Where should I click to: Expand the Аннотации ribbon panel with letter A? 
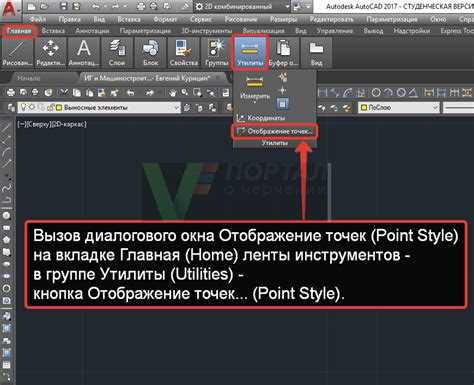tap(84, 53)
